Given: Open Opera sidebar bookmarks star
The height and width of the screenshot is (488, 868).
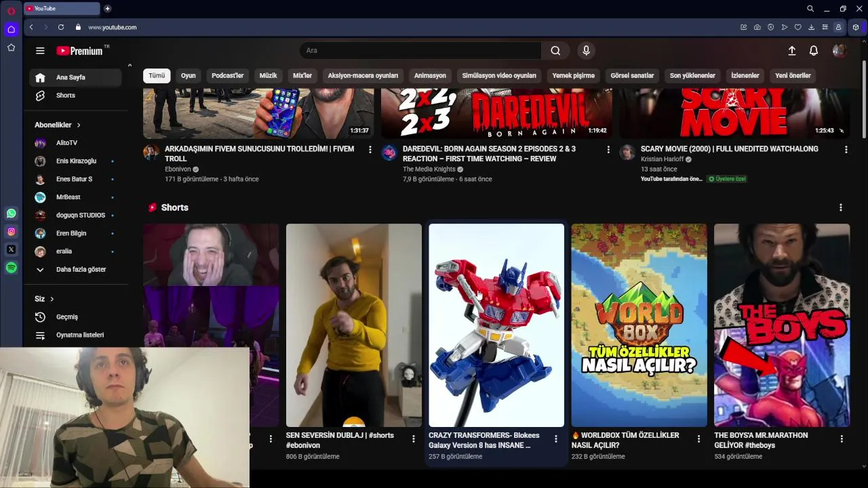Looking at the screenshot, I should point(11,47).
